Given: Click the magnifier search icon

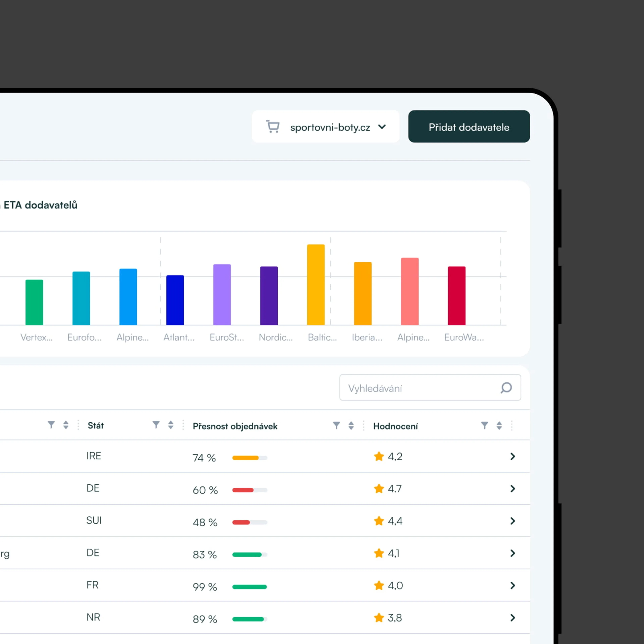Looking at the screenshot, I should click(506, 388).
